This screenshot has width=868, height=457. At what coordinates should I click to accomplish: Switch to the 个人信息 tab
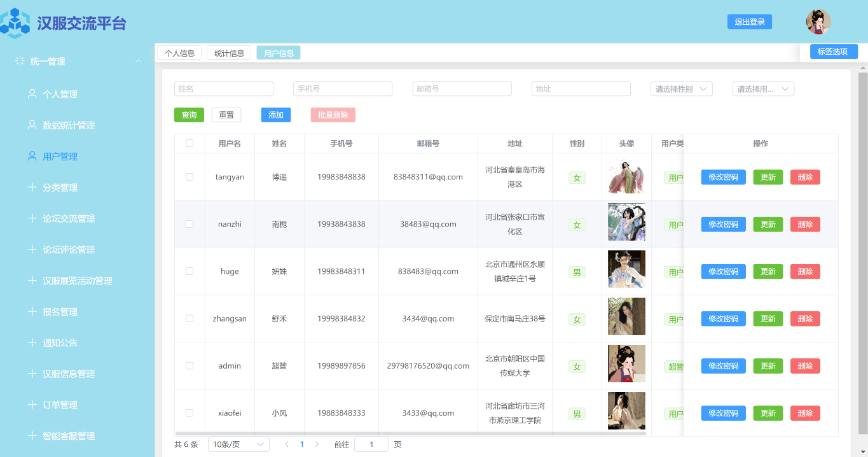coord(179,53)
